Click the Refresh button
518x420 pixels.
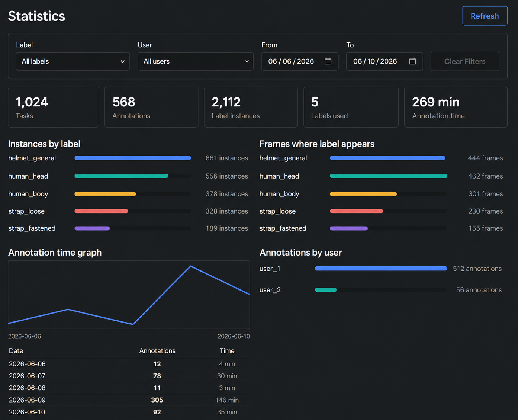[485, 16]
